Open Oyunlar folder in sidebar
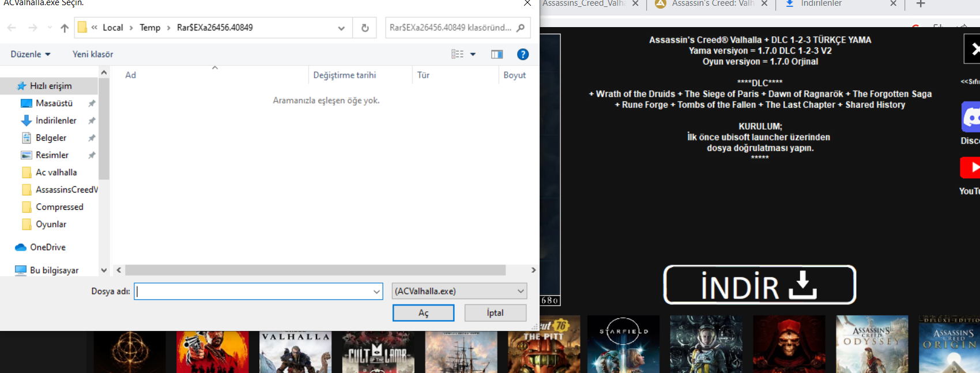This screenshot has width=980, height=373. tap(51, 224)
